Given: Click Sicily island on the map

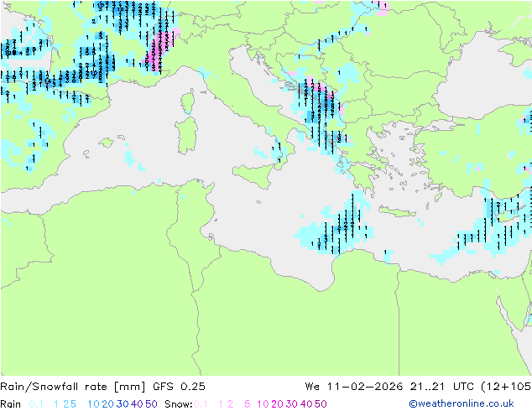Looking at the screenshot, I should click(255, 175).
